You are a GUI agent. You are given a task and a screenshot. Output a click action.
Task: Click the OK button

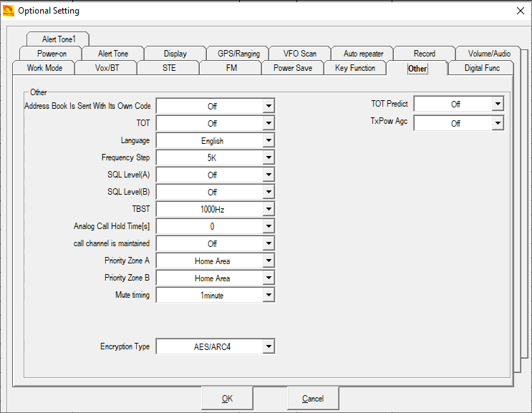tap(227, 399)
